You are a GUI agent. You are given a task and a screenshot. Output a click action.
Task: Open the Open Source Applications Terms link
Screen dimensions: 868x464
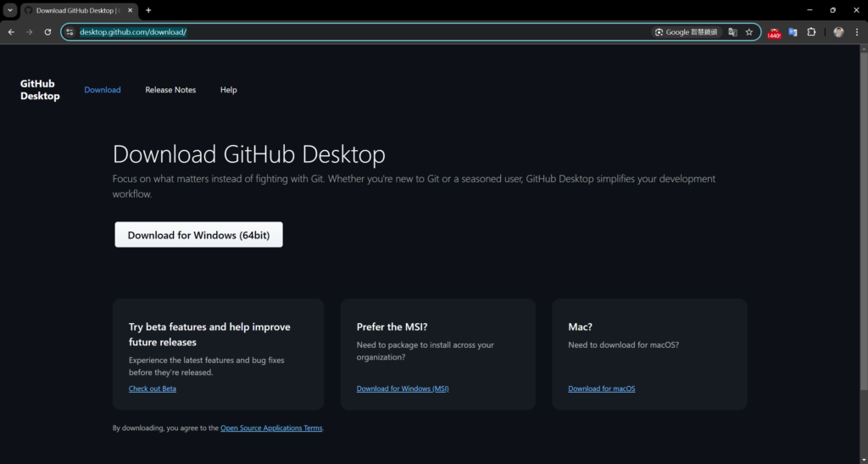pyautogui.click(x=271, y=428)
